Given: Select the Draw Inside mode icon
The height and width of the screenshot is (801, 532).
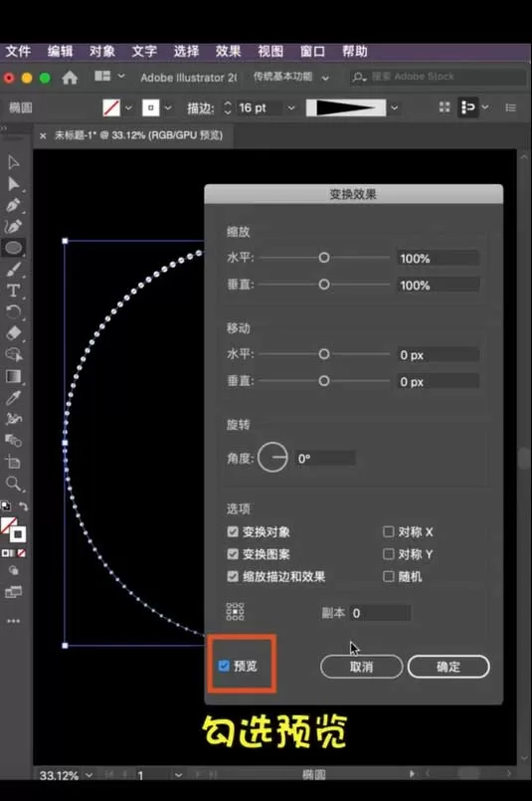Looking at the screenshot, I should 14,570.
